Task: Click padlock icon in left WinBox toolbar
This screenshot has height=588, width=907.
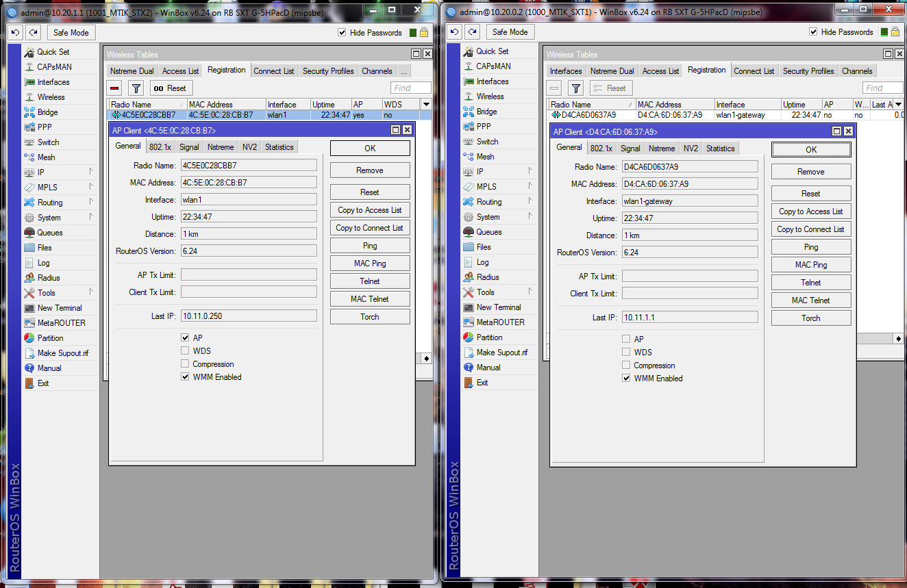Action: tap(424, 32)
